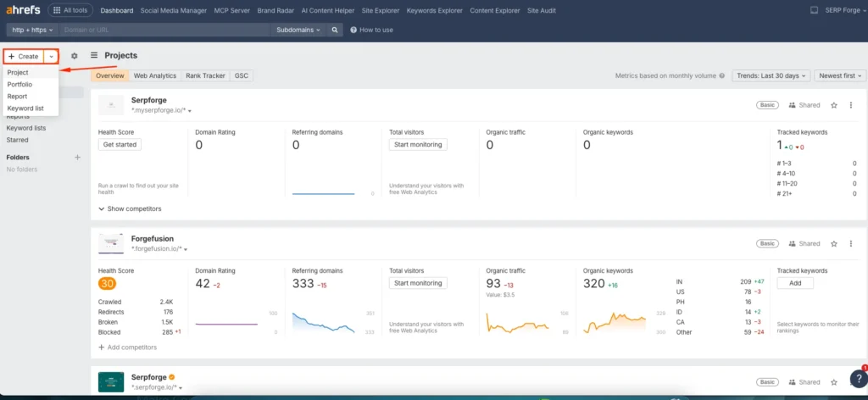Select Portfolio from the Create menu
868x400 pixels.
[x=19, y=85]
